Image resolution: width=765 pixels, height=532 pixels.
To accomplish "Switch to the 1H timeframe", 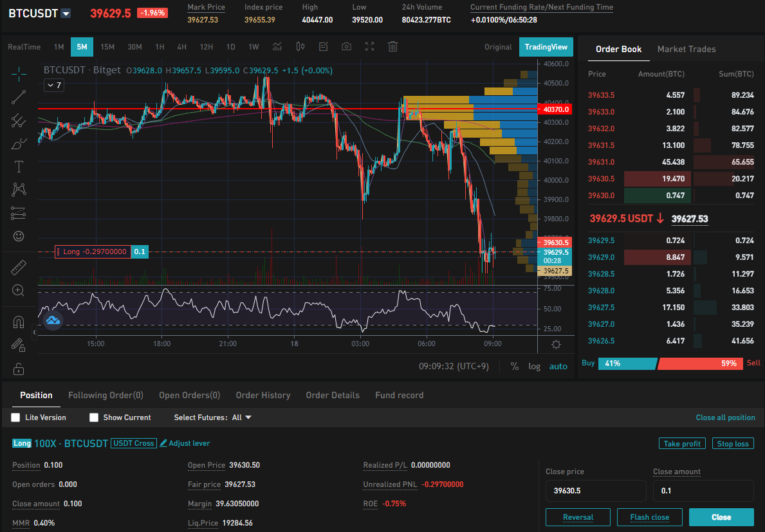I will pos(160,47).
